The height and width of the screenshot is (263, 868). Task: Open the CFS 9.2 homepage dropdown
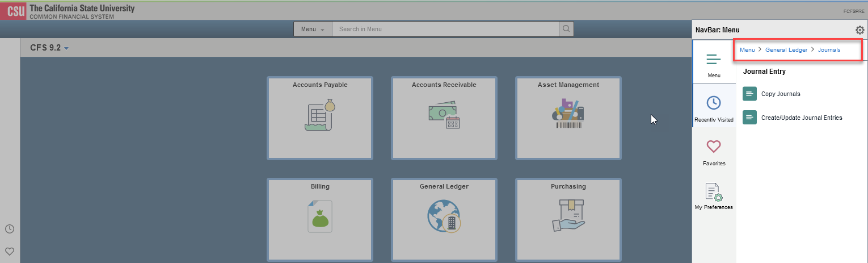(49, 48)
